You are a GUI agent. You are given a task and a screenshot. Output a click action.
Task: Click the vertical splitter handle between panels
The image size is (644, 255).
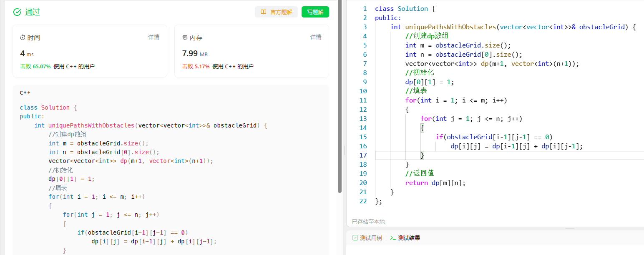pyautogui.click(x=344, y=150)
